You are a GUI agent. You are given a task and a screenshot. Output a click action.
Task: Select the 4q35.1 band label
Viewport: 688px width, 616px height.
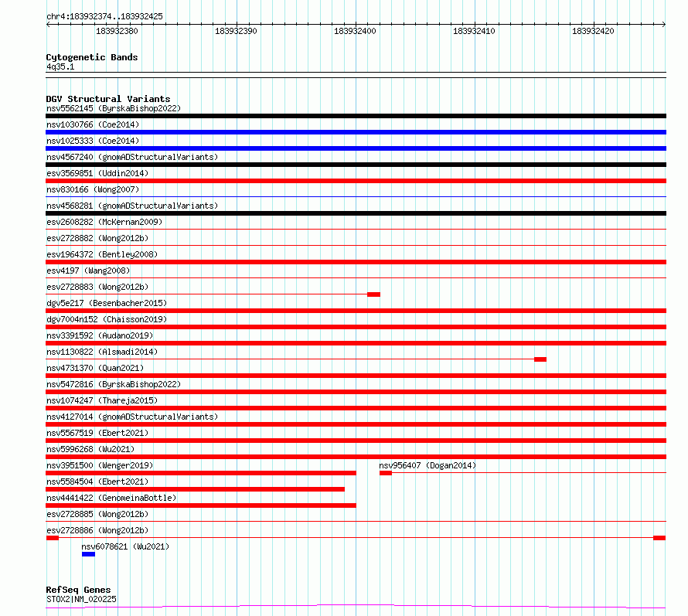(x=60, y=66)
